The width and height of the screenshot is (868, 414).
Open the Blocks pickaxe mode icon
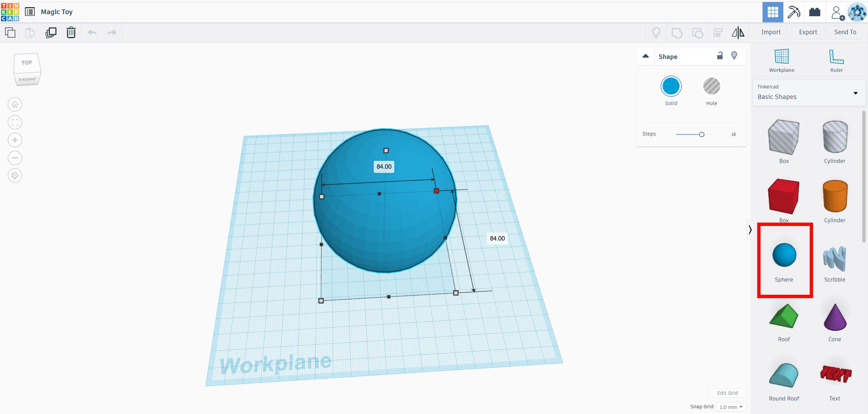pos(793,12)
